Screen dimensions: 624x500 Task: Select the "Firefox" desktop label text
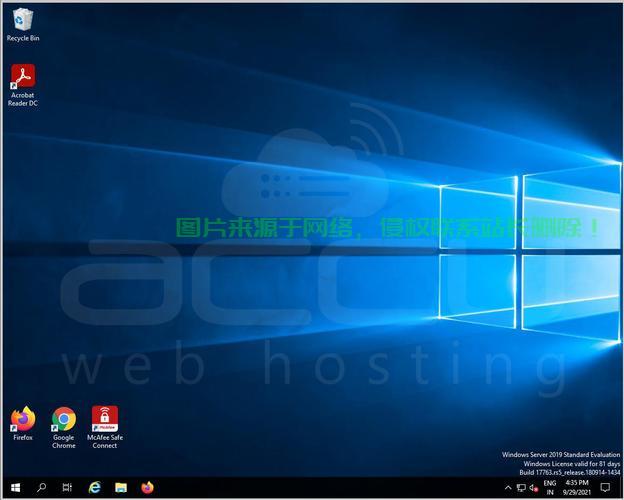[x=23, y=438]
